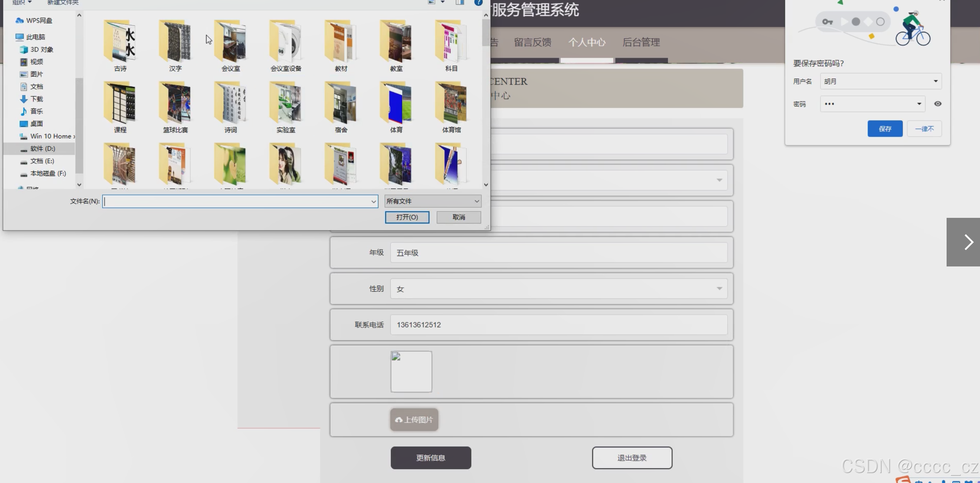Open the filename history dropdown arrow
980x483 pixels.
tap(373, 201)
